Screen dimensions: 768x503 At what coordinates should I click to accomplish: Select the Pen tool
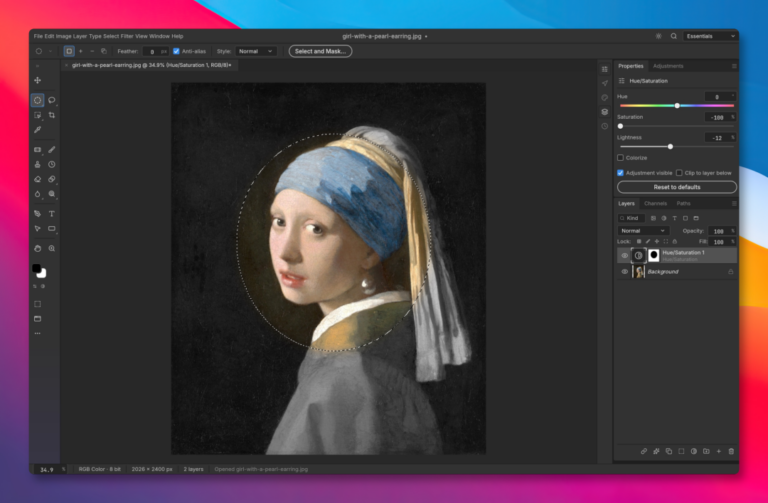pyautogui.click(x=38, y=214)
